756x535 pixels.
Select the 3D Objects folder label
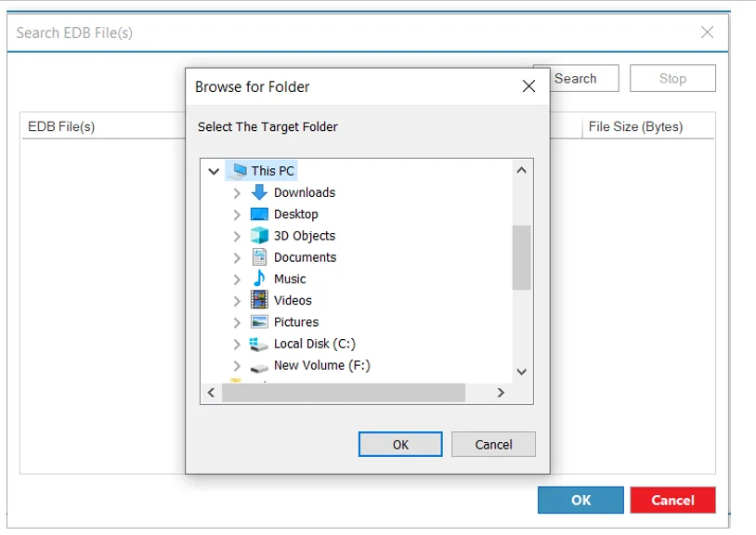(305, 236)
